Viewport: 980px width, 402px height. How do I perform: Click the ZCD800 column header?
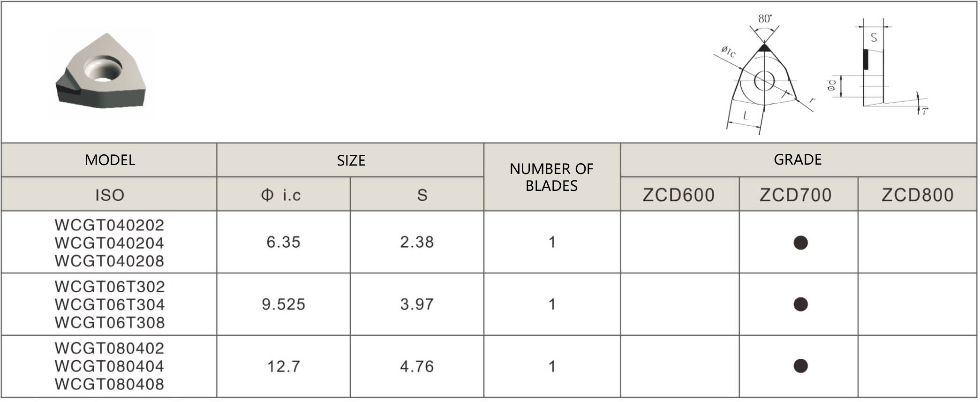click(917, 195)
